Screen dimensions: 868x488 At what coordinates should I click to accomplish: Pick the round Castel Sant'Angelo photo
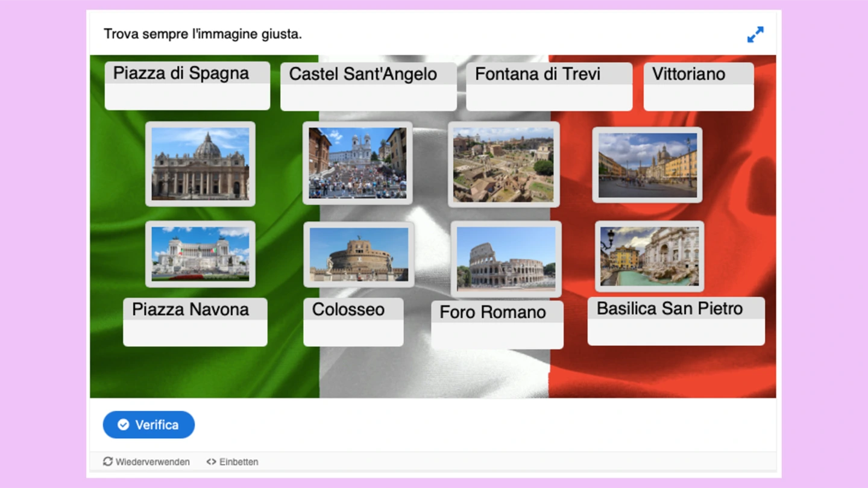(359, 254)
